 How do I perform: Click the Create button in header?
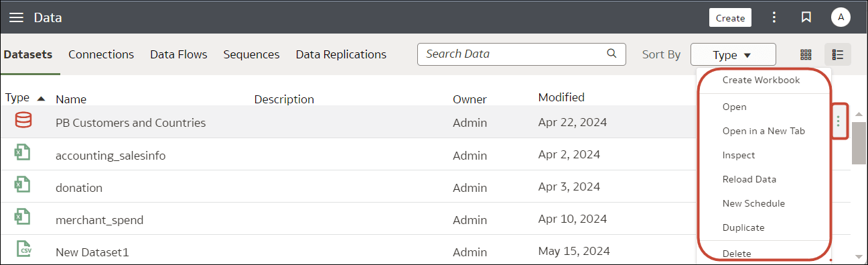click(730, 18)
